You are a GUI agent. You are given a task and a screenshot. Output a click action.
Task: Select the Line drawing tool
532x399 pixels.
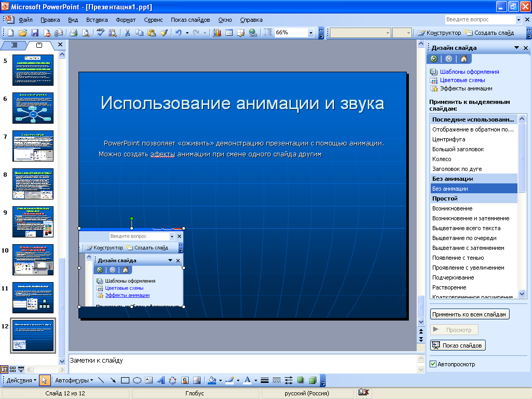tap(101, 380)
